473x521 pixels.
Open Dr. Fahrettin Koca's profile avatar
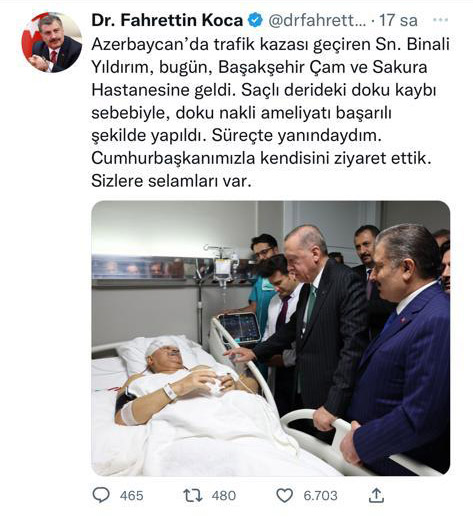[52, 42]
